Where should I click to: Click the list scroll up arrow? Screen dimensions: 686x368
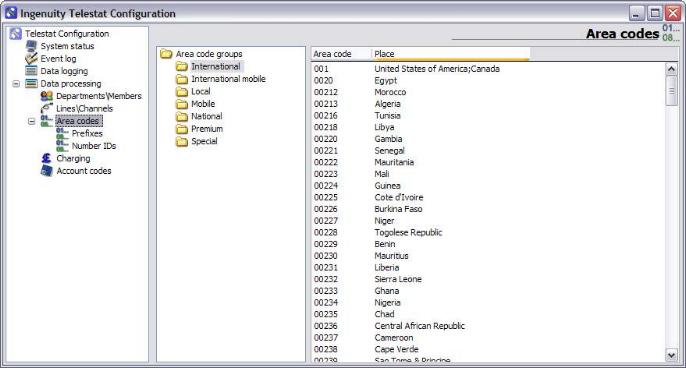point(672,69)
